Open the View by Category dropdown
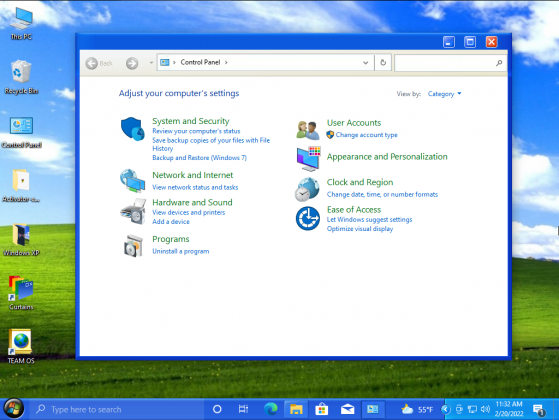This screenshot has height=420, width=559. (x=444, y=94)
